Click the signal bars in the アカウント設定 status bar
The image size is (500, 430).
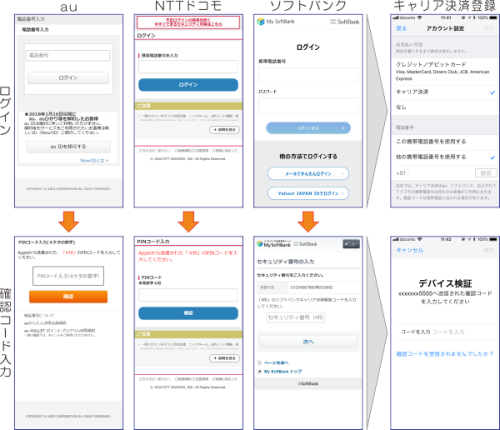click(x=396, y=17)
